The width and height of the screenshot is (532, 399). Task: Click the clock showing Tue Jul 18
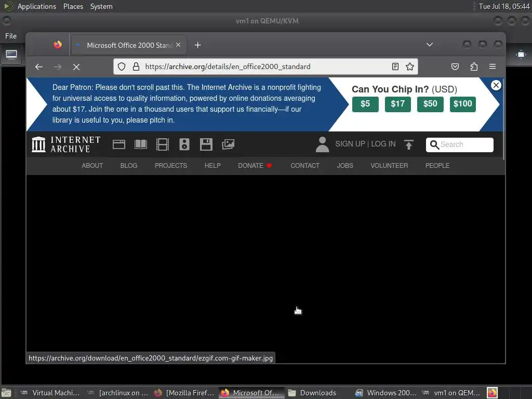click(504, 6)
